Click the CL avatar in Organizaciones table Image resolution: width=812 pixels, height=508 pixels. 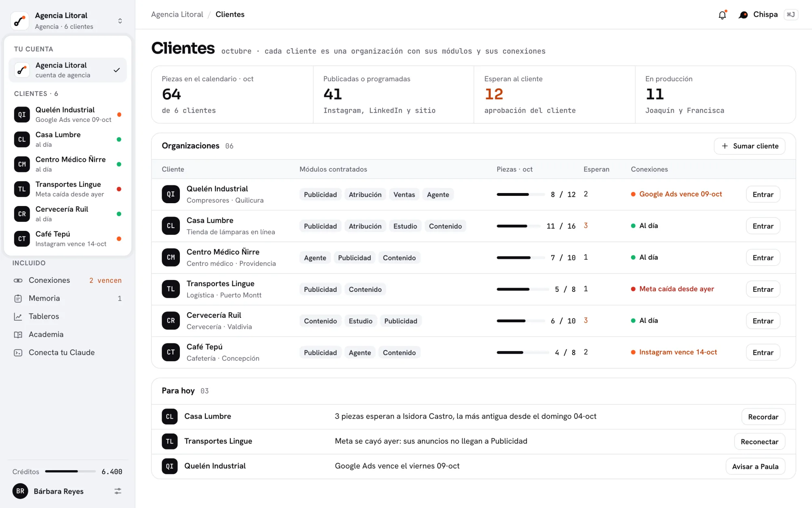[171, 226]
